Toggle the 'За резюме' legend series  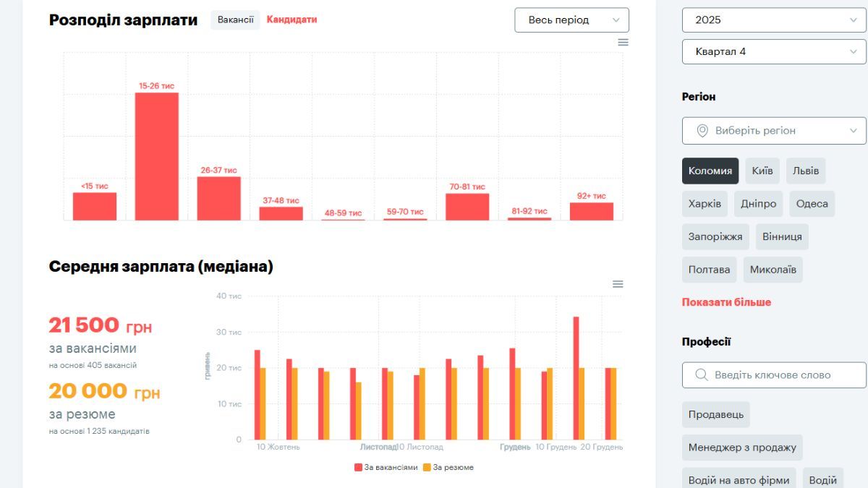click(448, 467)
